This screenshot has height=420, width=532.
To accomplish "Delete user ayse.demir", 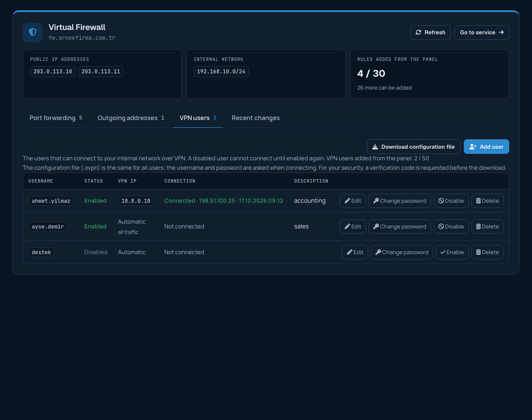I will (x=487, y=227).
